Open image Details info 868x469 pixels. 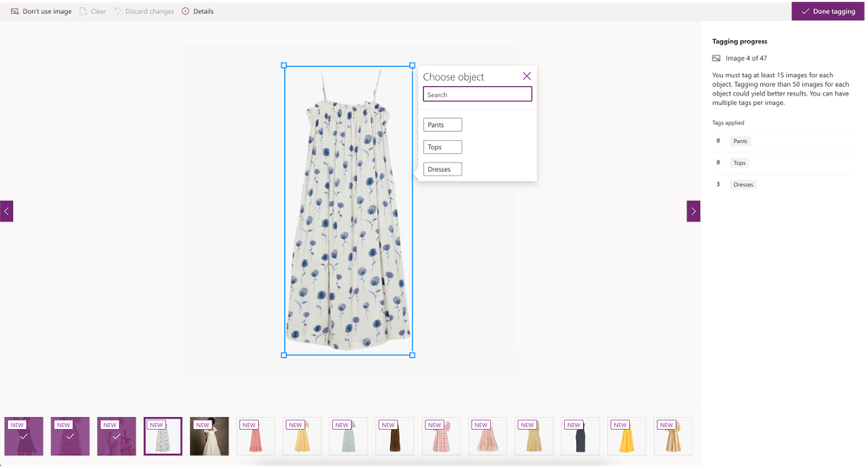[197, 11]
